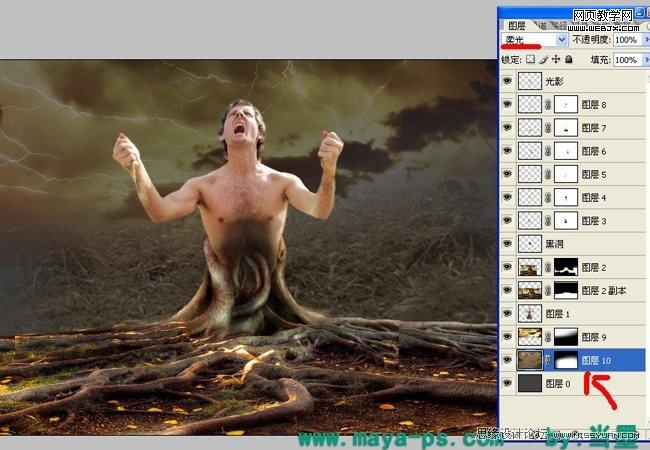The width and height of the screenshot is (650, 450).
Task: Hide 图层 1 with the eye icon
Action: [507, 313]
